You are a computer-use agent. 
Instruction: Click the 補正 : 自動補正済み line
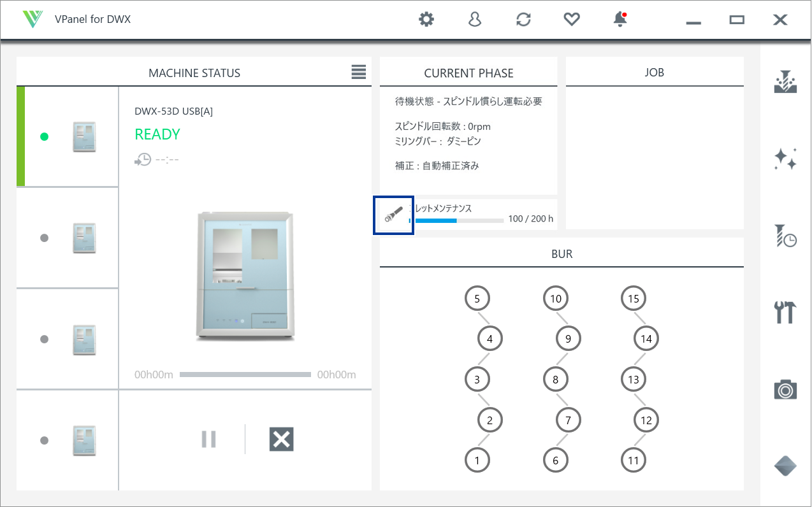437,166
